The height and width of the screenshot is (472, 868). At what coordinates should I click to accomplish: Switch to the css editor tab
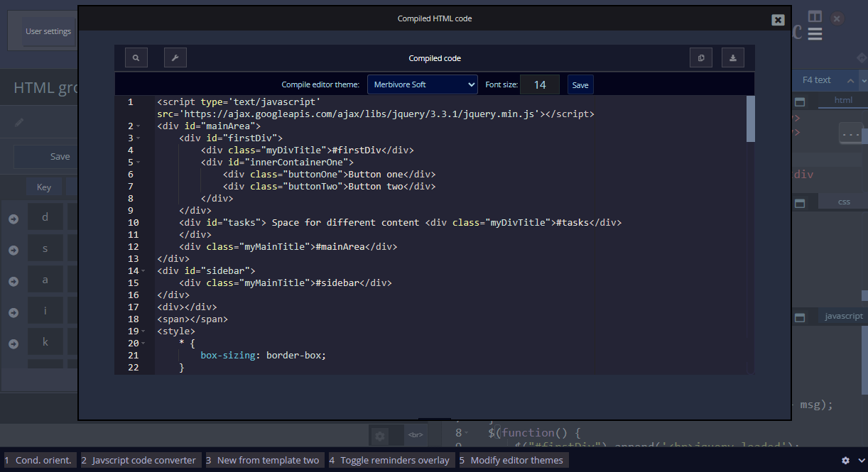coord(844,202)
